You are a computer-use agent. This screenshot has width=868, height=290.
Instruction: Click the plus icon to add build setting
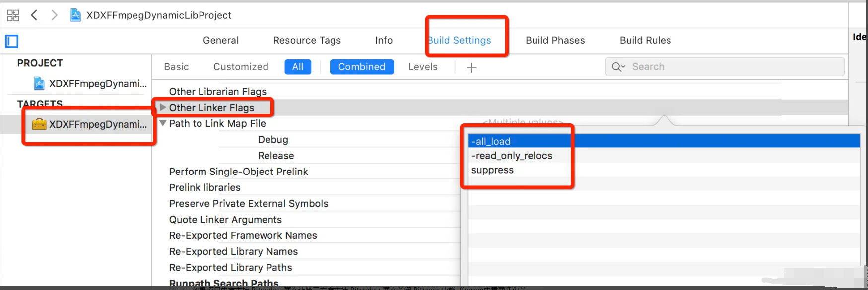[471, 68]
